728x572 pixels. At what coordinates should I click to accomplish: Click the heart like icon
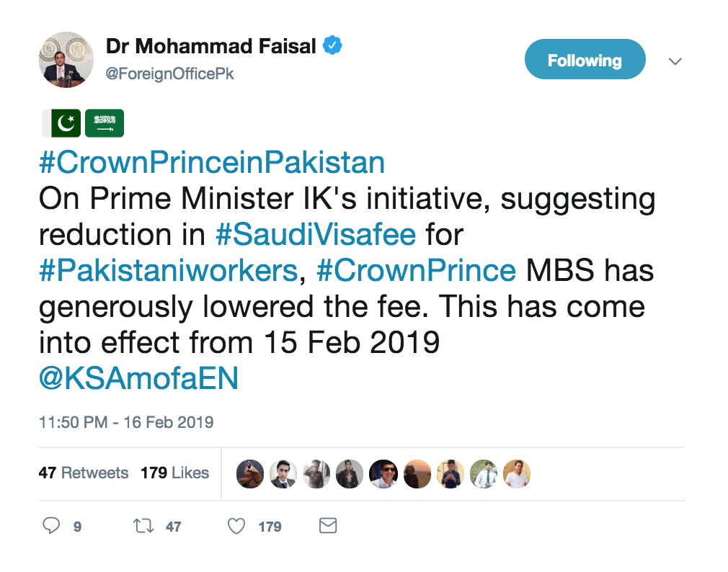coord(236,527)
